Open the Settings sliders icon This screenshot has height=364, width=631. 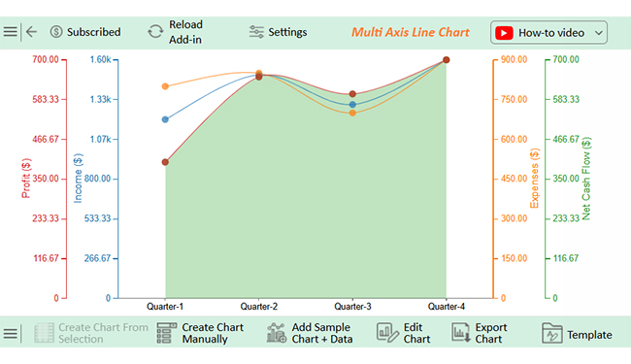[256, 32]
